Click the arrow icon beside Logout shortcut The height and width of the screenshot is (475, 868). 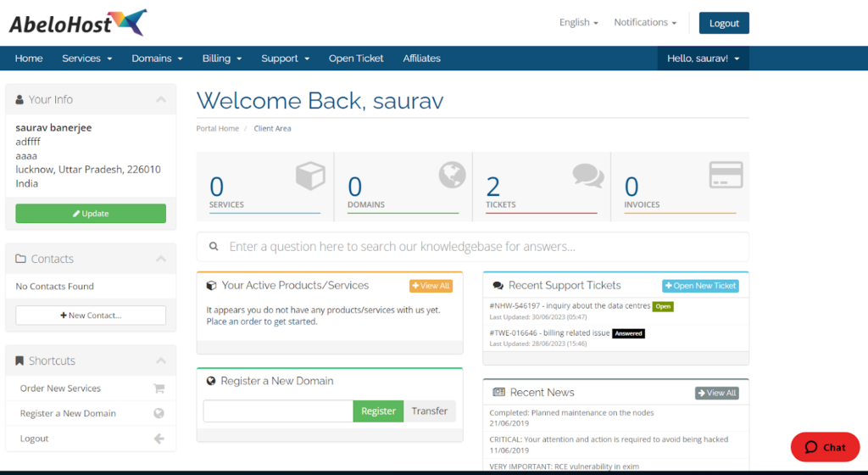pyautogui.click(x=159, y=439)
